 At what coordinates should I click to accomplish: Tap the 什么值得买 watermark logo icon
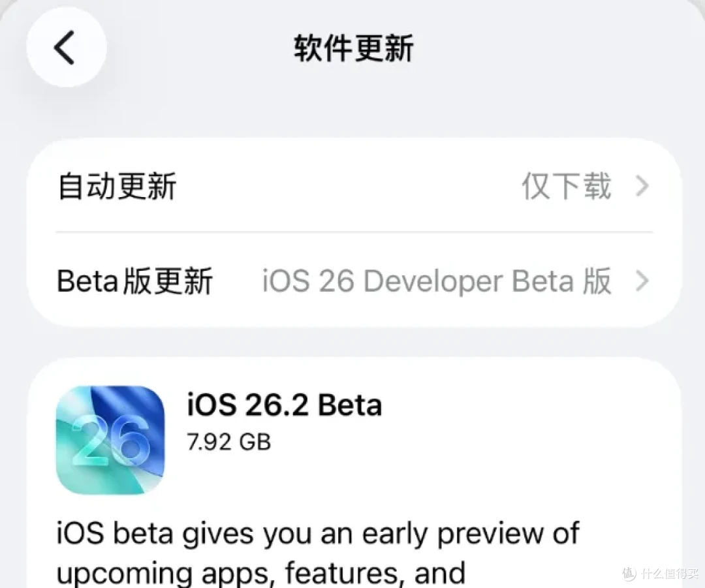(x=628, y=573)
